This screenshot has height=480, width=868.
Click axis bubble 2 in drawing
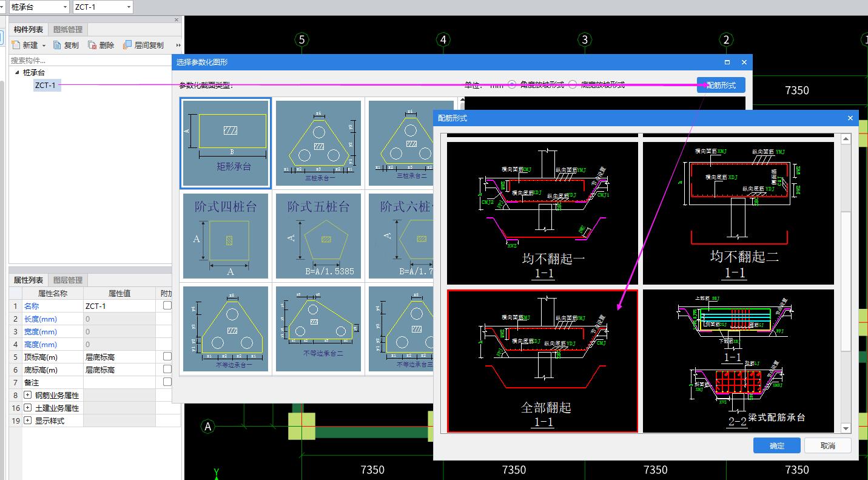click(x=727, y=39)
